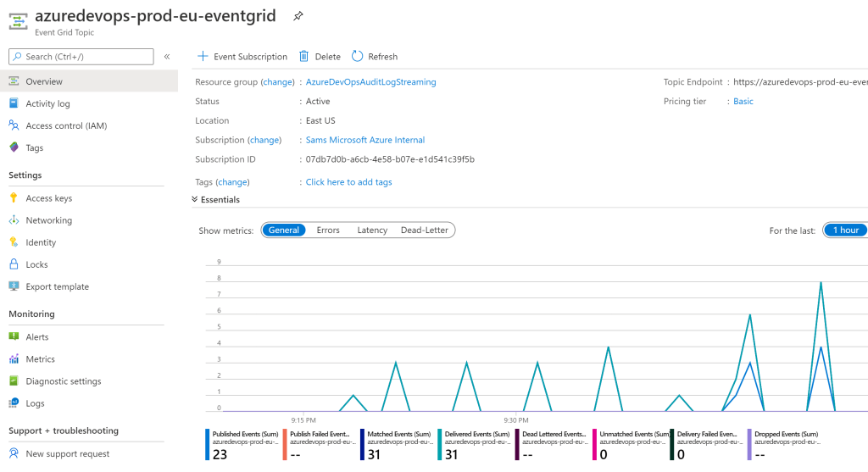Click the Published Events legend color bar

coord(207,444)
